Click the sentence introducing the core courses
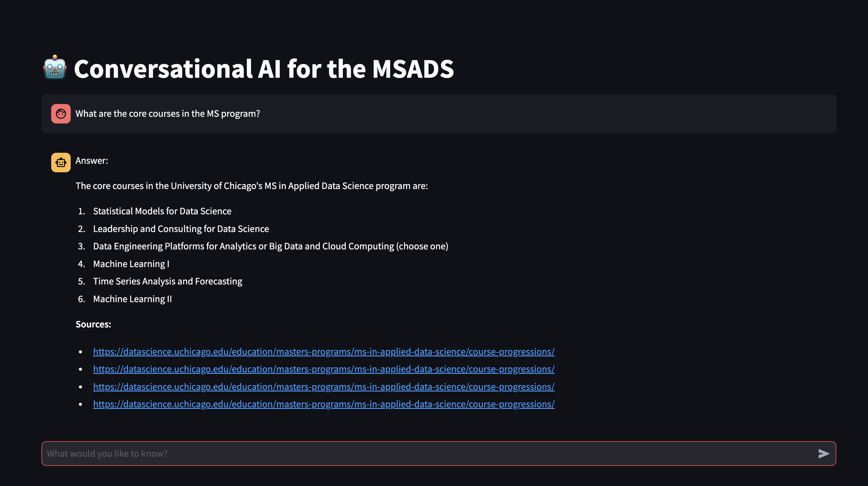The height and width of the screenshot is (486, 868). coord(252,186)
